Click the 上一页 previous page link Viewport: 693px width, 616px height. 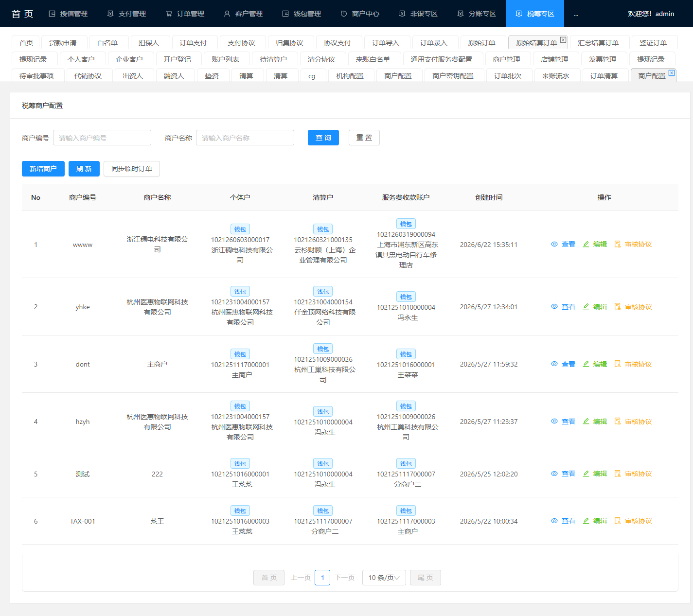point(301,578)
